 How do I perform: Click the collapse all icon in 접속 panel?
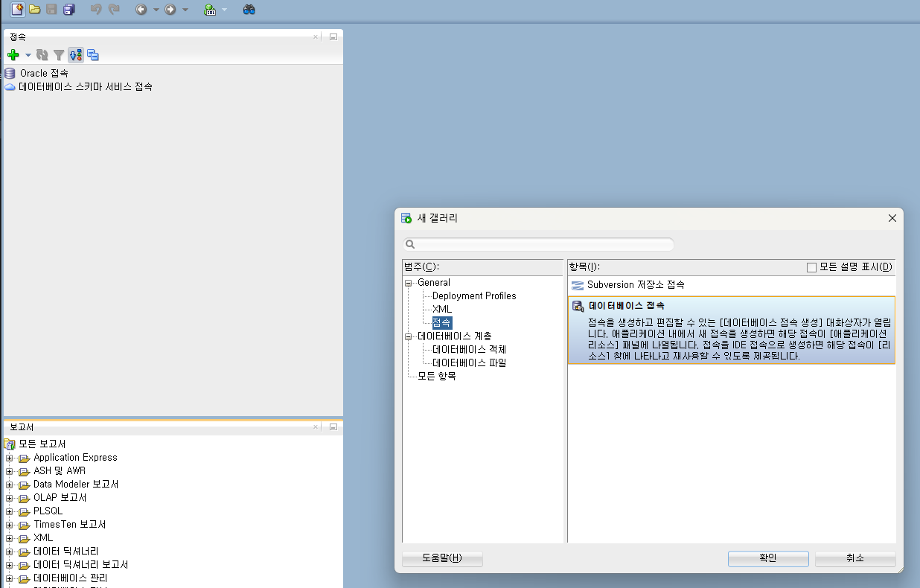[x=93, y=55]
